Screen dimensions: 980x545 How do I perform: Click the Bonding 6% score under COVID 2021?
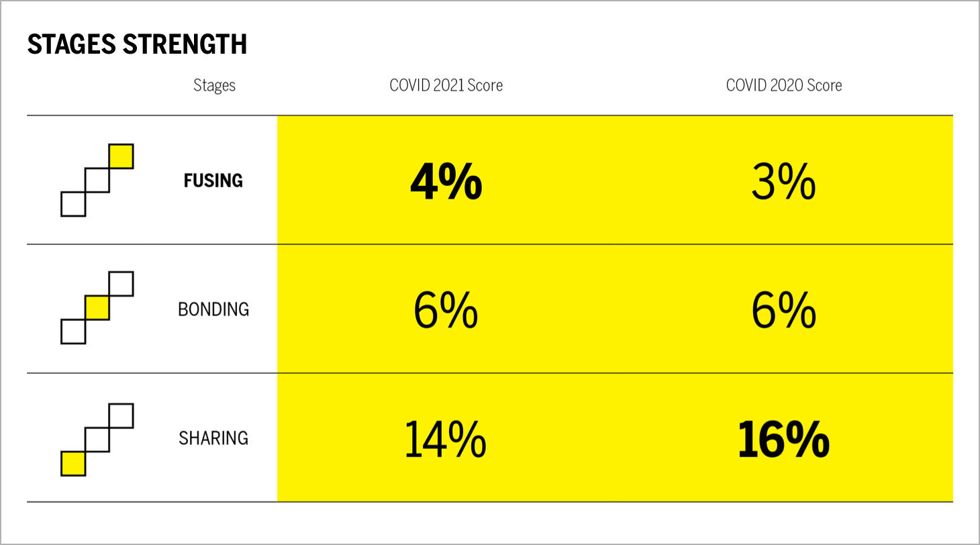446,310
